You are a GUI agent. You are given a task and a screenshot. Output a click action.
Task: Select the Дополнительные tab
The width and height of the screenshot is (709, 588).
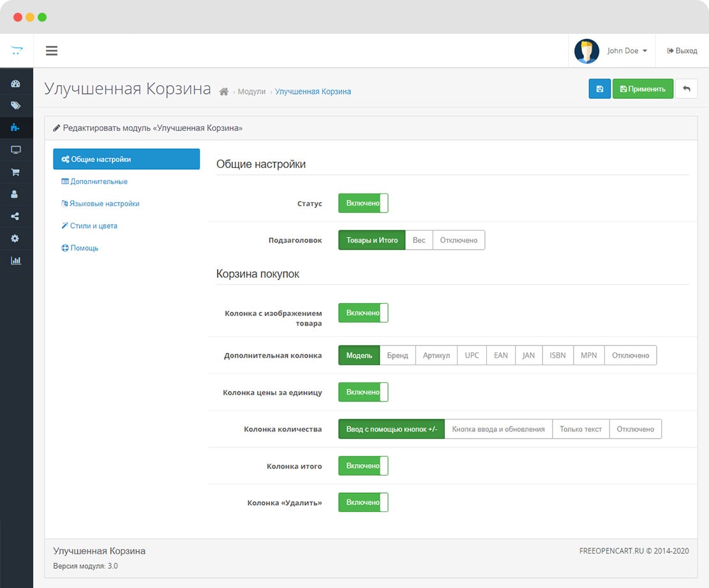pos(94,181)
